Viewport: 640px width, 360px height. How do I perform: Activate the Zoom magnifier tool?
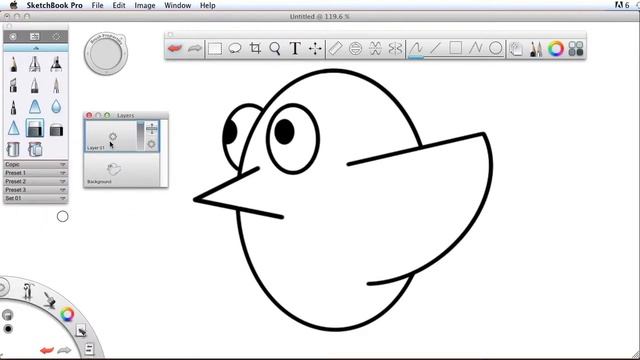pyautogui.click(x=275, y=49)
